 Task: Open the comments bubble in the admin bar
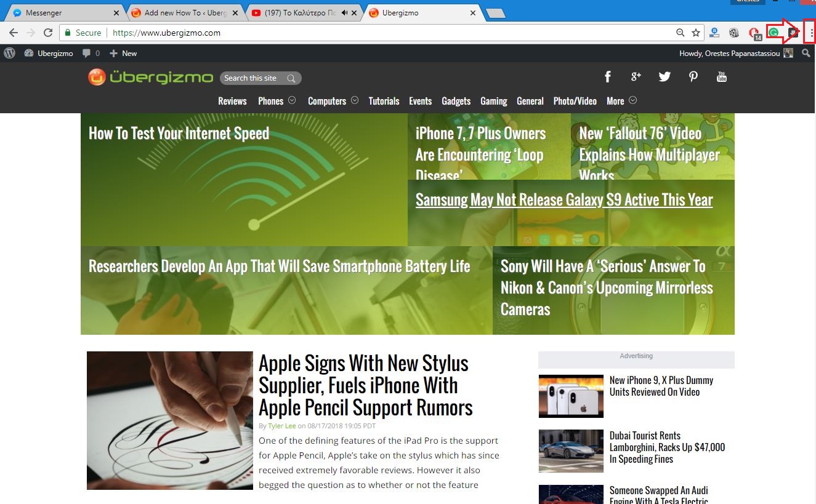click(x=91, y=54)
